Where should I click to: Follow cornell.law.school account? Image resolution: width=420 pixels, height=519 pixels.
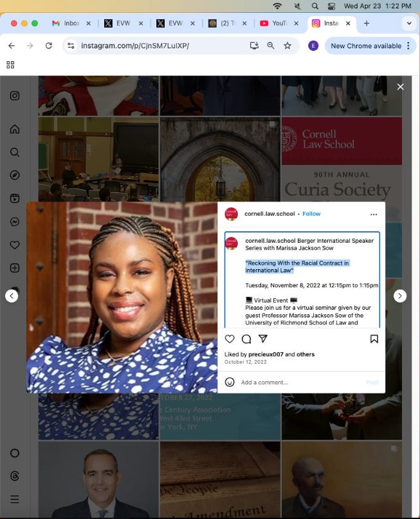click(x=311, y=214)
